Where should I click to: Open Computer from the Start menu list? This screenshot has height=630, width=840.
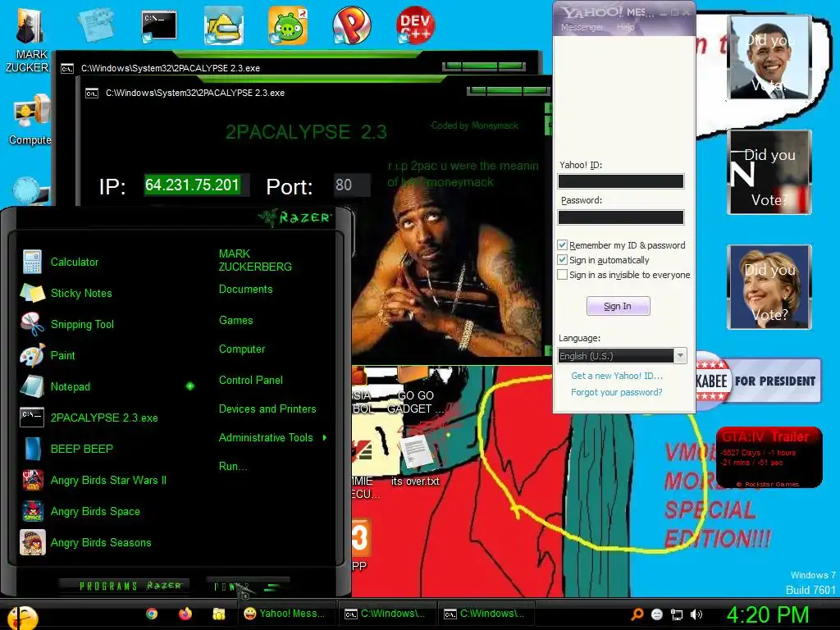242,349
